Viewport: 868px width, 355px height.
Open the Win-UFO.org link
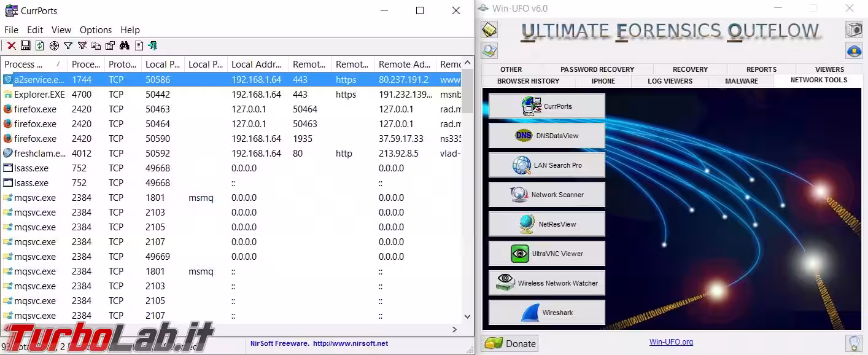click(671, 342)
